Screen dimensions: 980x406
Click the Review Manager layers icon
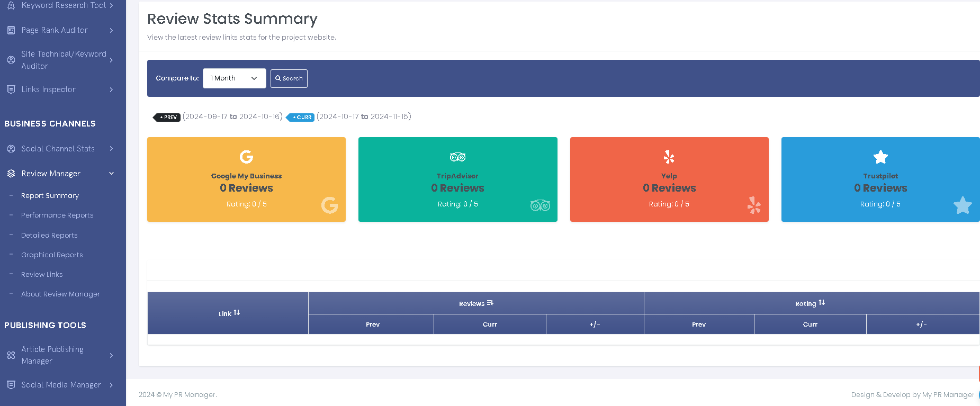[11, 174]
